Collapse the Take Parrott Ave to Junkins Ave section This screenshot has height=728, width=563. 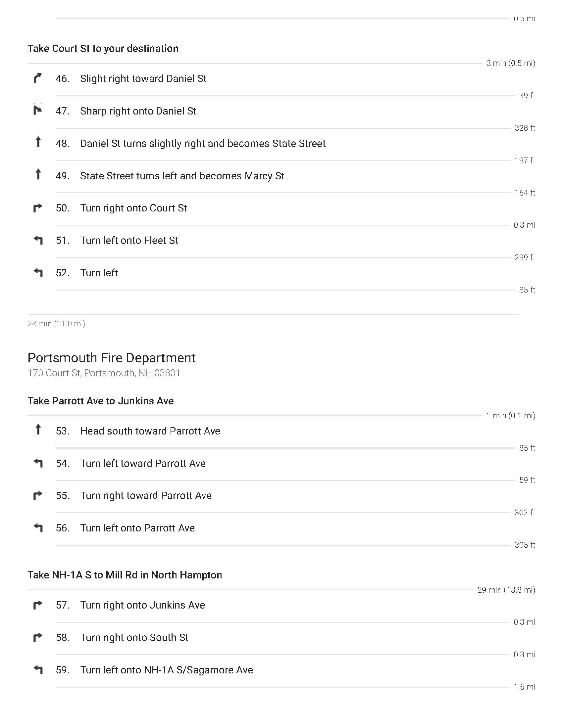pyautogui.click(x=100, y=401)
